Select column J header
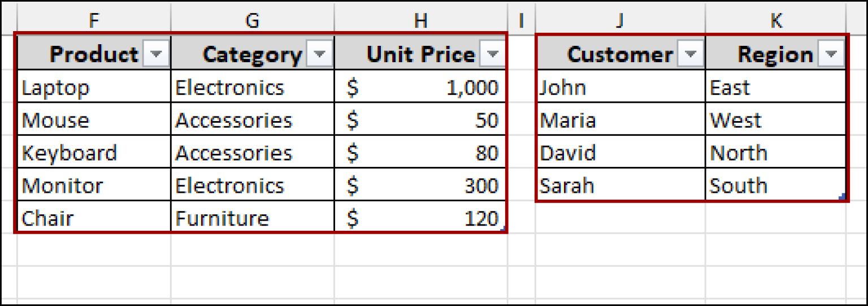The width and height of the screenshot is (868, 306). 620,20
